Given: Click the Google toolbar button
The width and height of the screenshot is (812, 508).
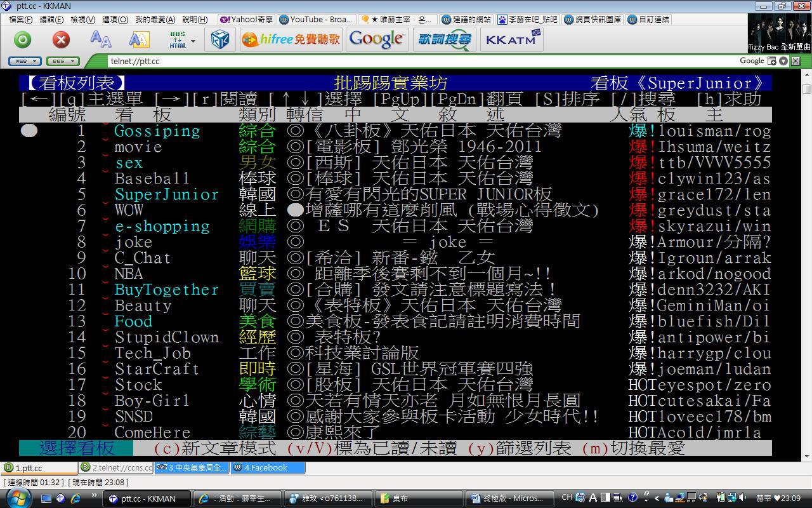Looking at the screenshot, I should coord(377,39).
